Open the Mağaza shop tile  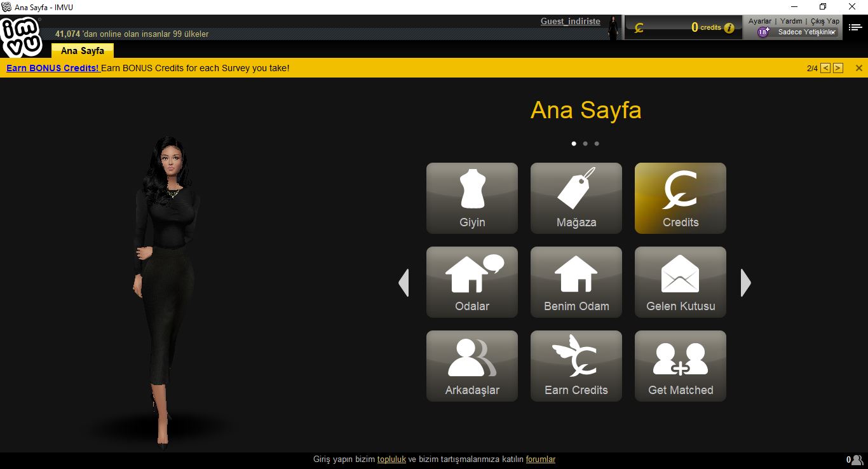[x=576, y=198]
